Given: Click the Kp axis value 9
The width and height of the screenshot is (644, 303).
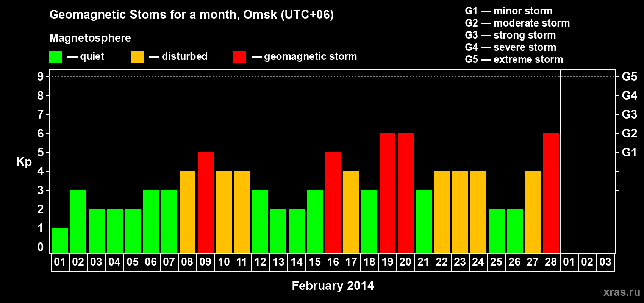Looking at the screenshot, I should [x=41, y=77].
